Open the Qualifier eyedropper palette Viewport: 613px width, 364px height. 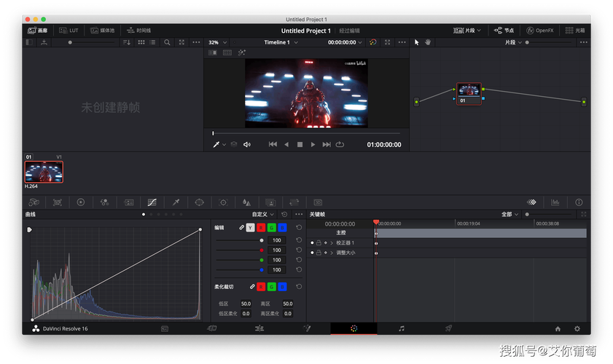[x=176, y=202]
